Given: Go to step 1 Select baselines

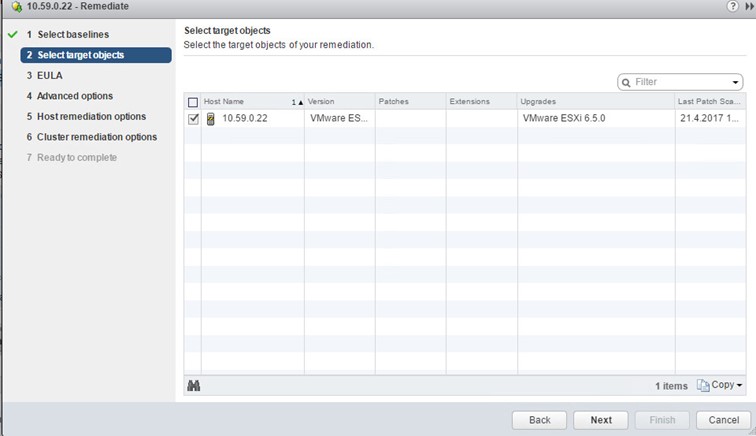Looking at the screenshot, I should coord(68,34).
